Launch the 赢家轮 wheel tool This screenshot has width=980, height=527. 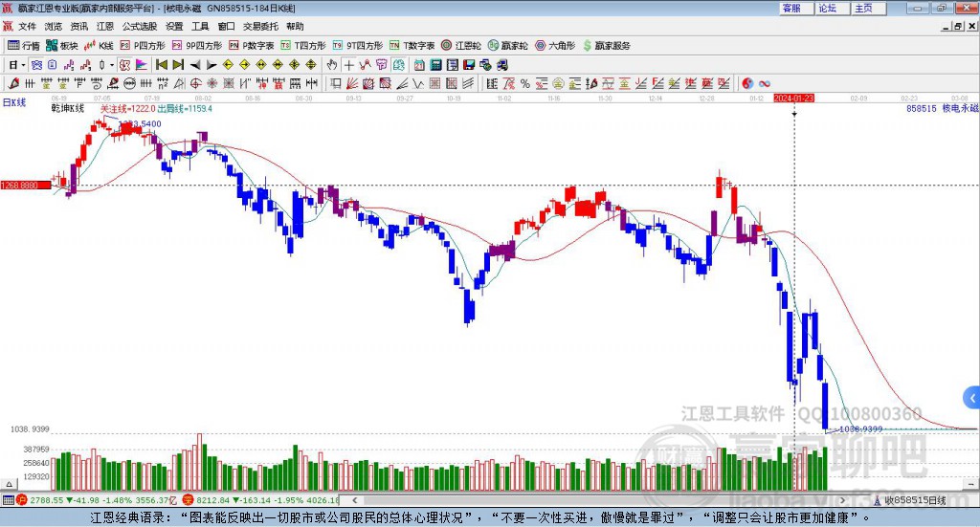pos(507,46)
